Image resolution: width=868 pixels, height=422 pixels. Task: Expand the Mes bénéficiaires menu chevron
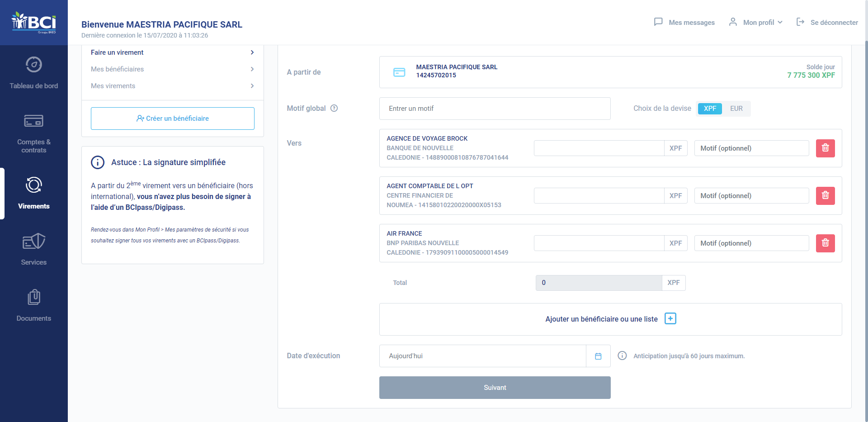252,69
